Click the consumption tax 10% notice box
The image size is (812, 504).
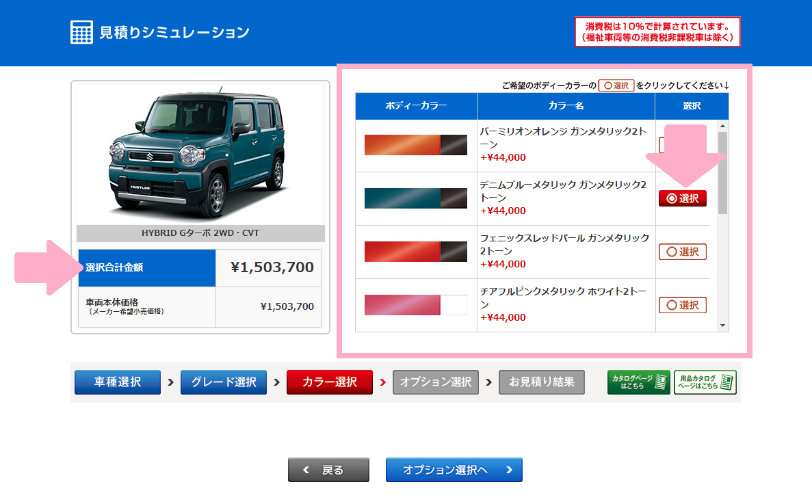coord(657,32)
